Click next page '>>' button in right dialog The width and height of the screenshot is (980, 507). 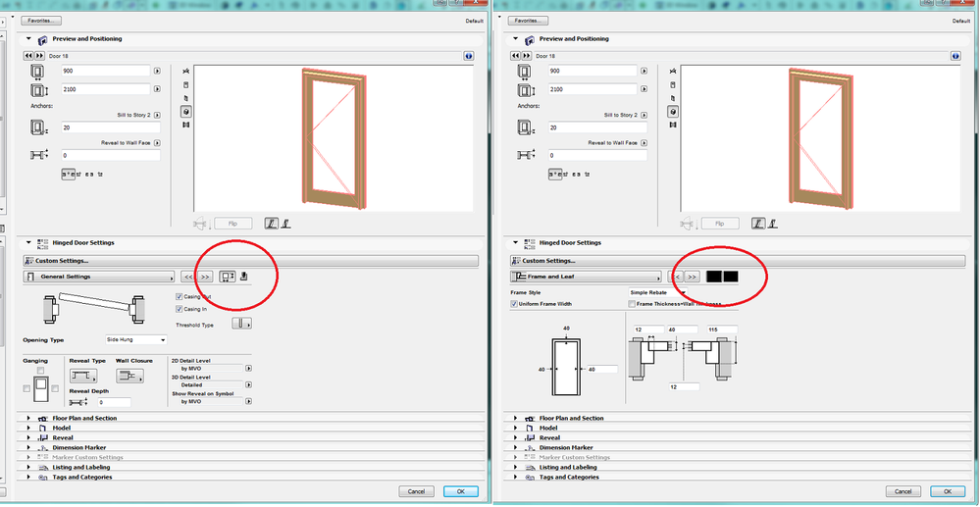pos(692,277)
